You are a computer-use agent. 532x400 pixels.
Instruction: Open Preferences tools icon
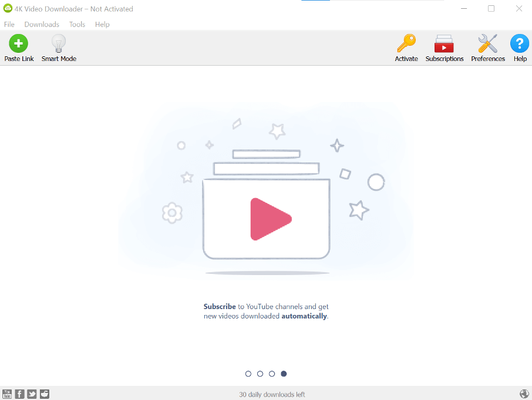(x=488, y=48)
